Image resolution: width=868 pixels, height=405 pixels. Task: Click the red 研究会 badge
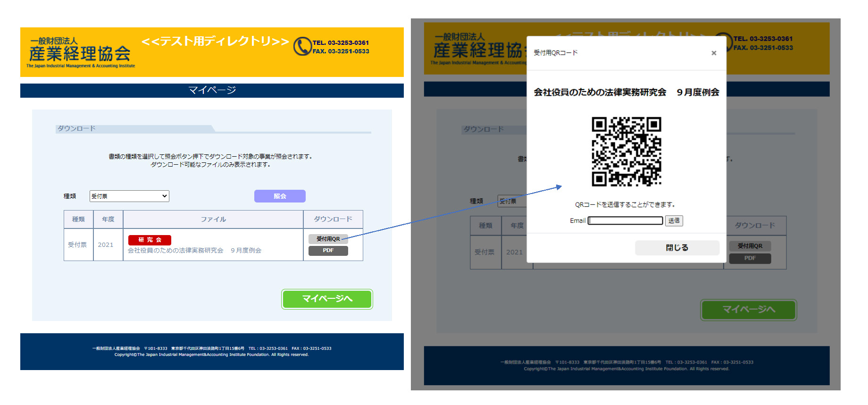(x=150, y=240)
